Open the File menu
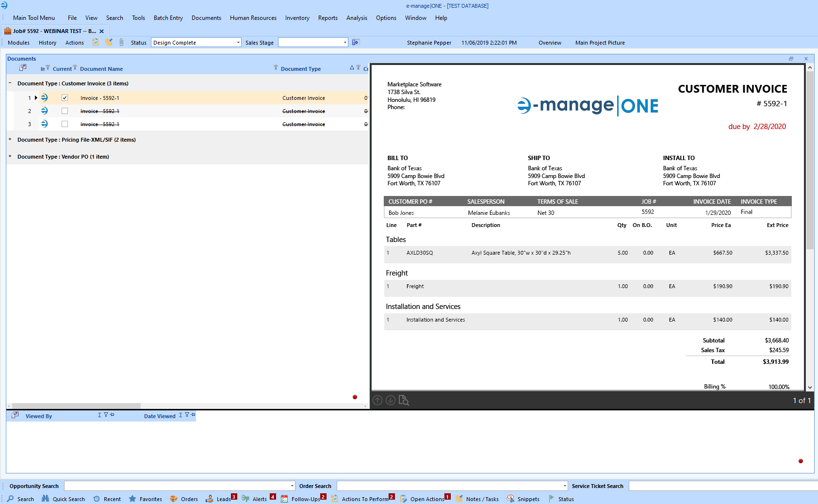The width and height of the screenshot is (818, 504). click(x=72, y=18)
